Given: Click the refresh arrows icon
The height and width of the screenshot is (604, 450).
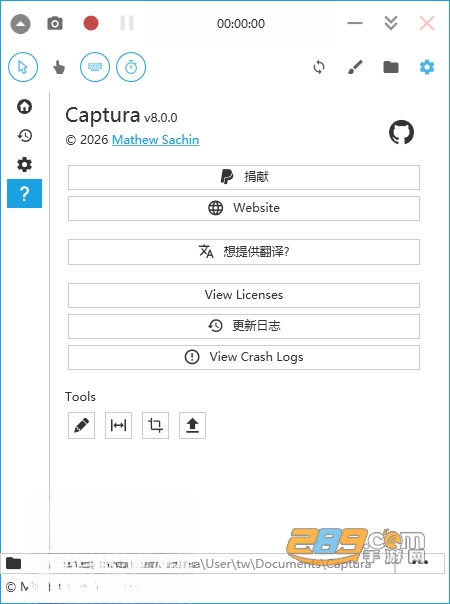Looking at the screenshot, I should tap(319, 67).
